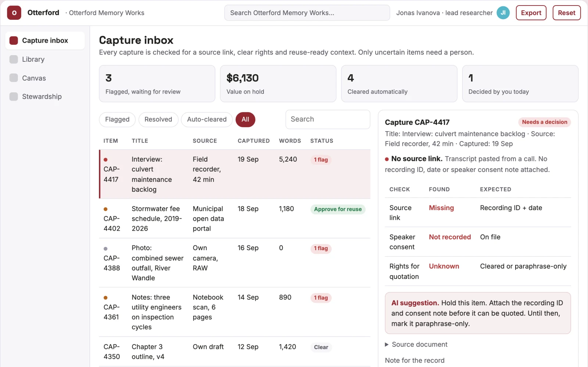588x367 pixels.
Task: Select 'Photo: combined sewer outfall, River Wandle'
Action: point(158,263)
